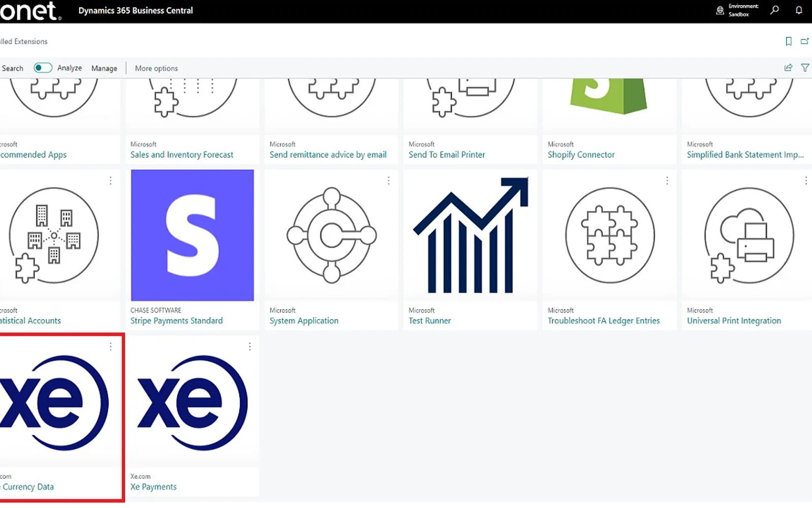
Task: Click the Environment Sandbox indicator icon
Action: point(720,10)
